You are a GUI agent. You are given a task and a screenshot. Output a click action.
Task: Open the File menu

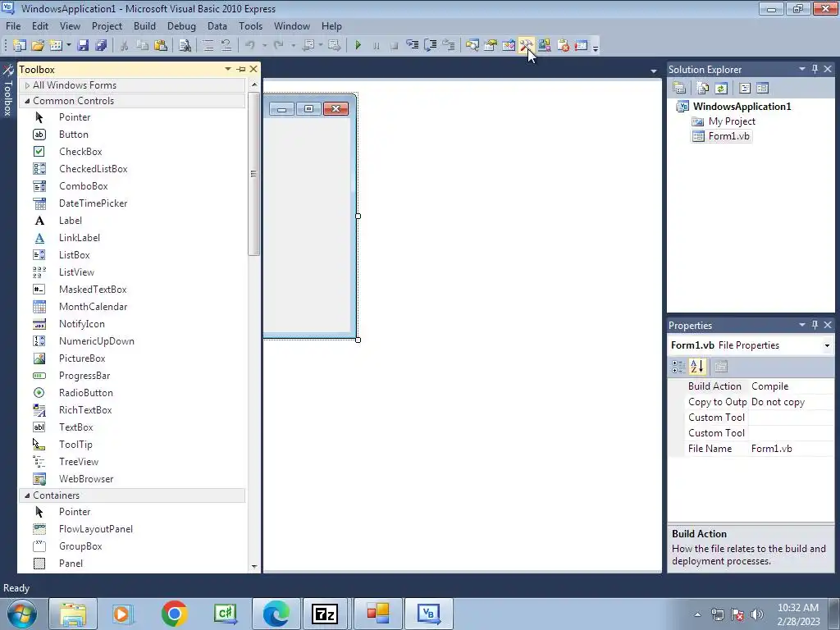point(13,25)
